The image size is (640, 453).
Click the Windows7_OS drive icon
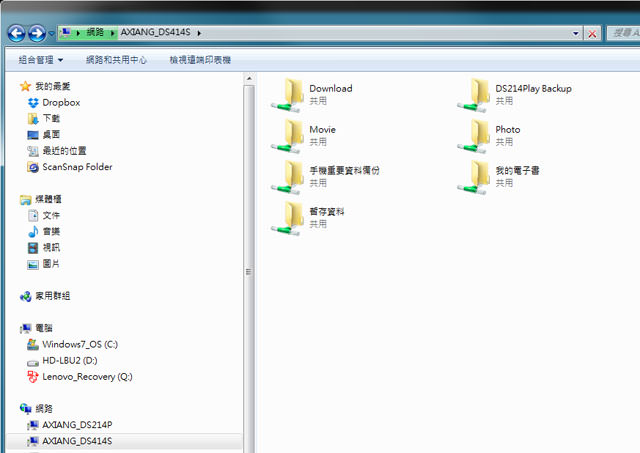point(33,344)
